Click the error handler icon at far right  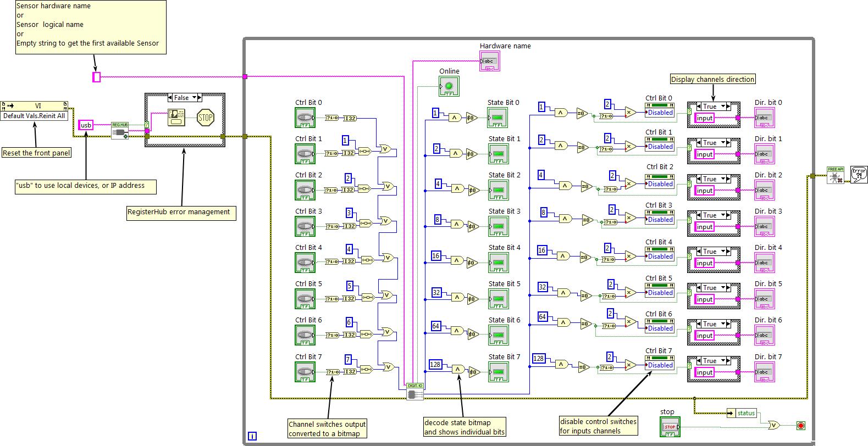pos(859,175)
